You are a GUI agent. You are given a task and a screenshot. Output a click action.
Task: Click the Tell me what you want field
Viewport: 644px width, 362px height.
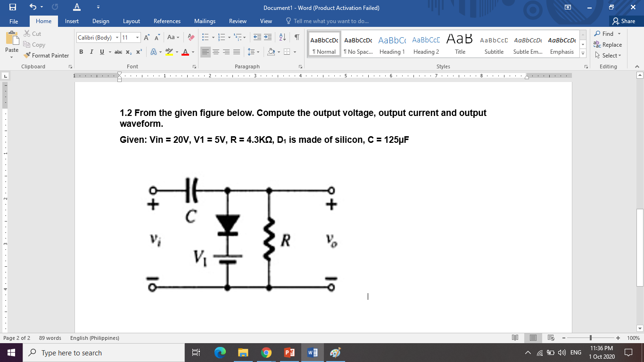click(328, 21)
